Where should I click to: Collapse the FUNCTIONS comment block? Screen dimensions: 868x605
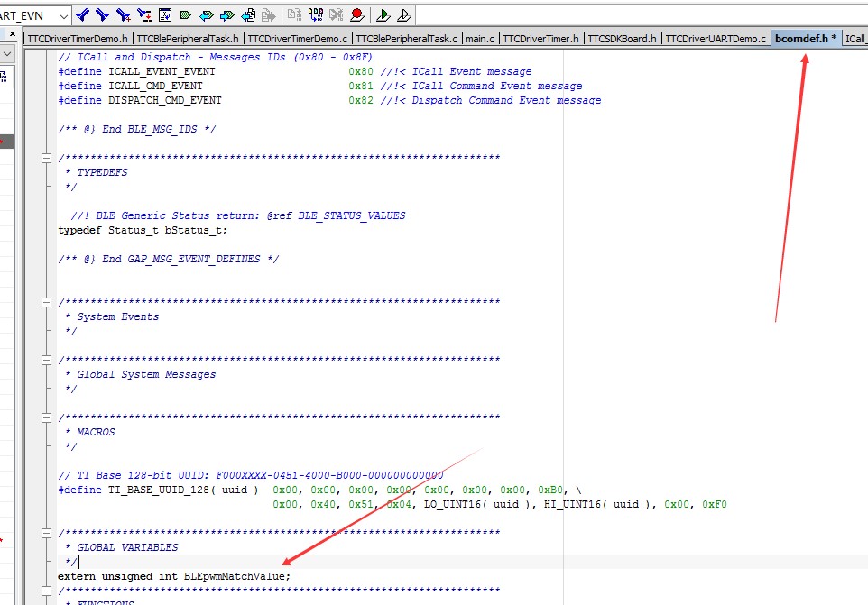pos(47,591)
